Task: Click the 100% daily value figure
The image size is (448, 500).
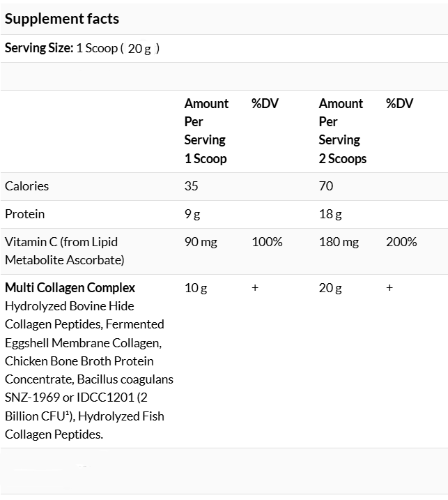Action: click(x=267, y=242)
